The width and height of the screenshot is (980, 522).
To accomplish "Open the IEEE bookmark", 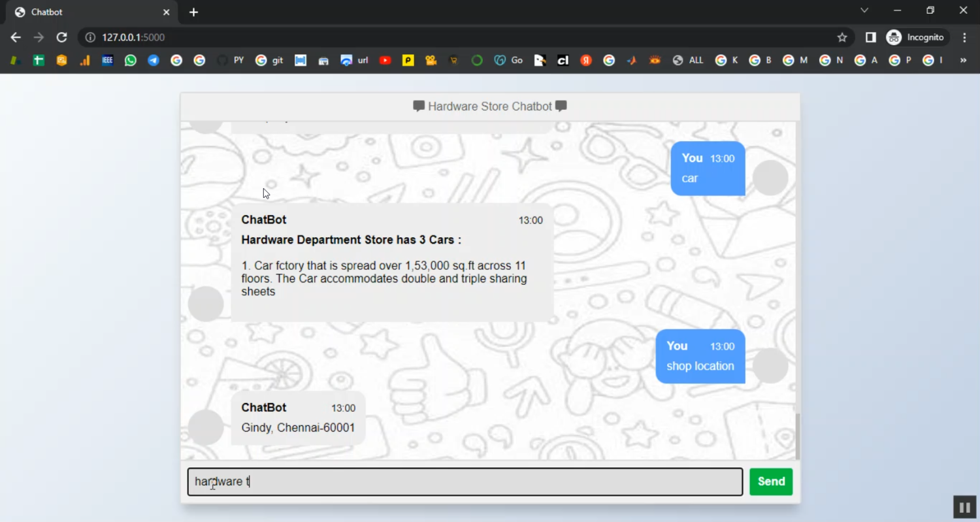I will click(108, 60).
